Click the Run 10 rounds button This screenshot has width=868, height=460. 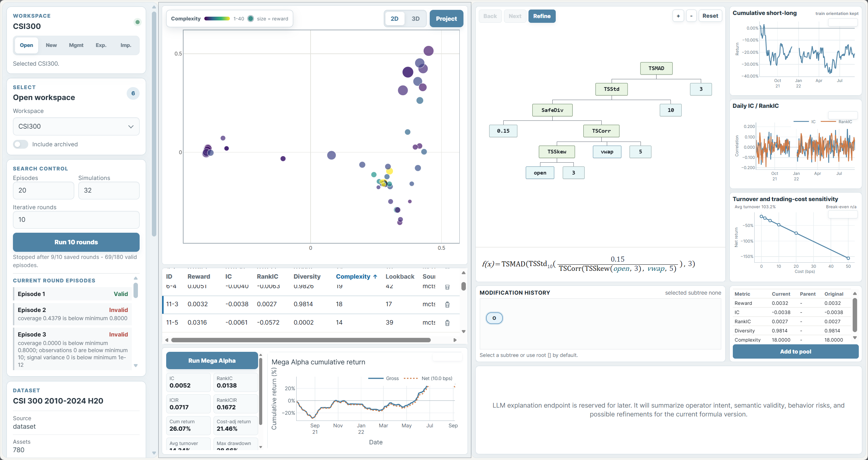[76, 242]
